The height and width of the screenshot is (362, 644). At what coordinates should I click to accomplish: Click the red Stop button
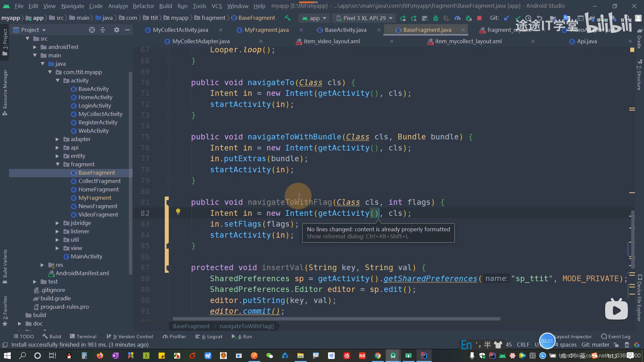pos(479,18)
